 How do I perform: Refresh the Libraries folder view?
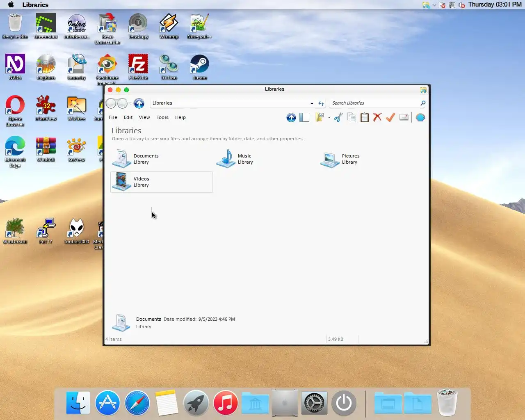click(321, 103)
